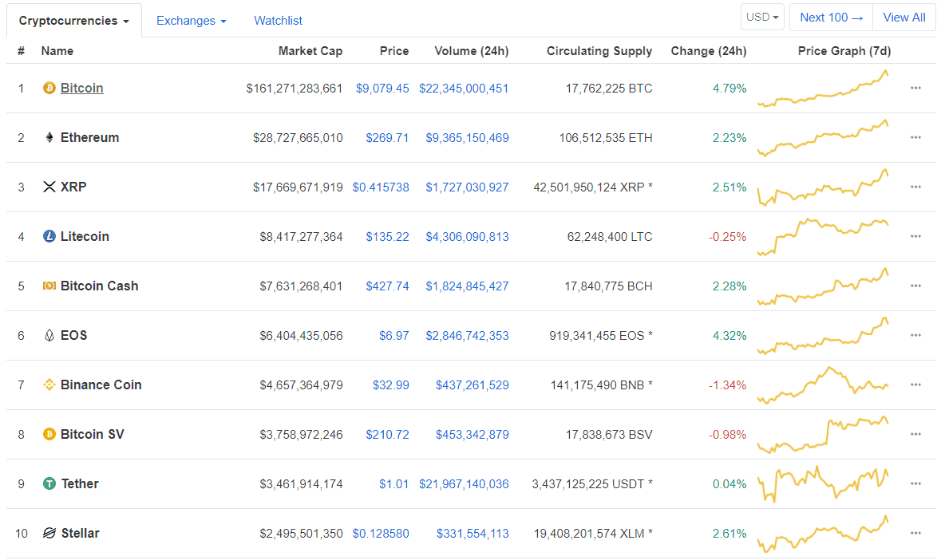Image resolution: width=945 pixels, height=560 pixels.
Task: Expand the Exchanges dropdown
Action: pos(191,21)
